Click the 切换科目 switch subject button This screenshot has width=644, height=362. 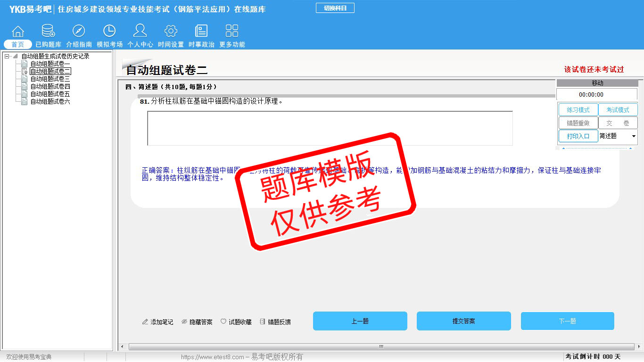coord(335,8)
